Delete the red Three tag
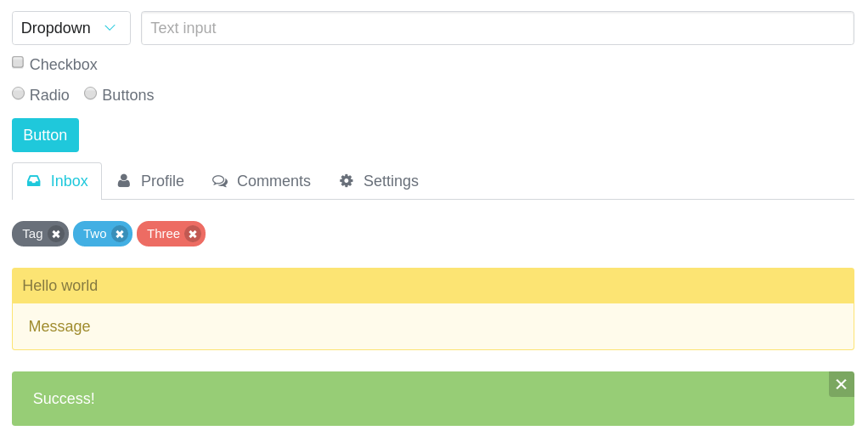 pos(193,235)
